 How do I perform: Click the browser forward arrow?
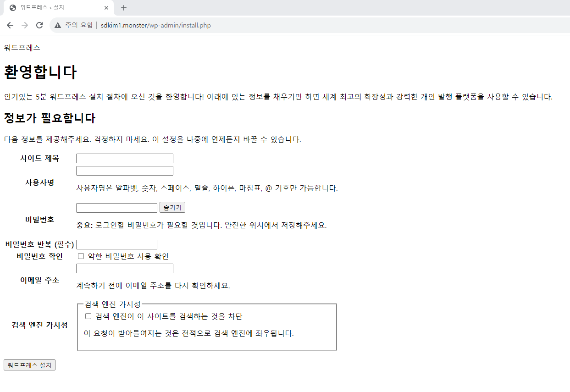click(25, 25)
